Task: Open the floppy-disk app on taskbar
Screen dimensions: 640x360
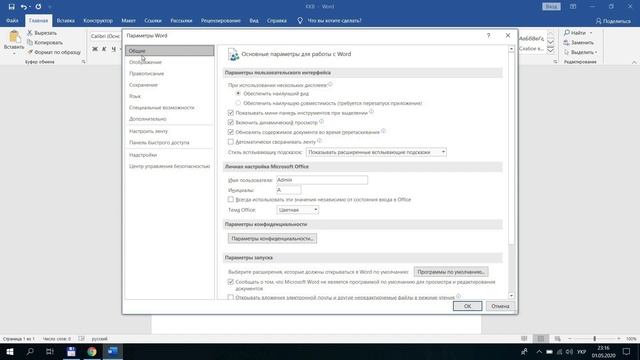Action: (x=71, y=351)
